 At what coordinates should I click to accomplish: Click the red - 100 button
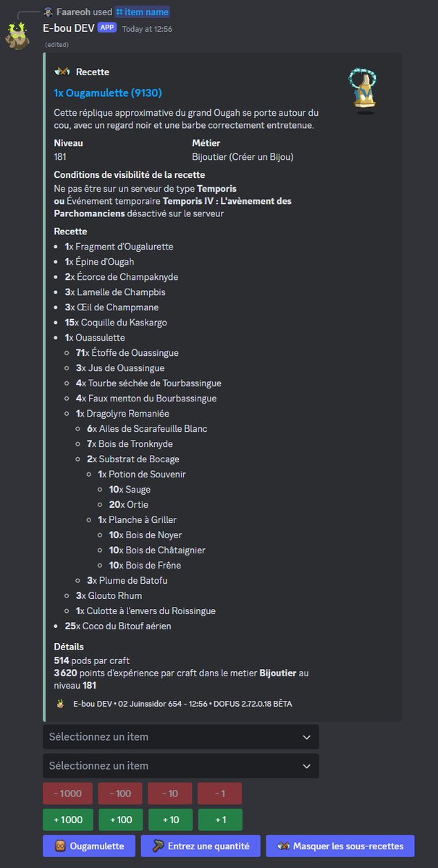tap(120, 793)
